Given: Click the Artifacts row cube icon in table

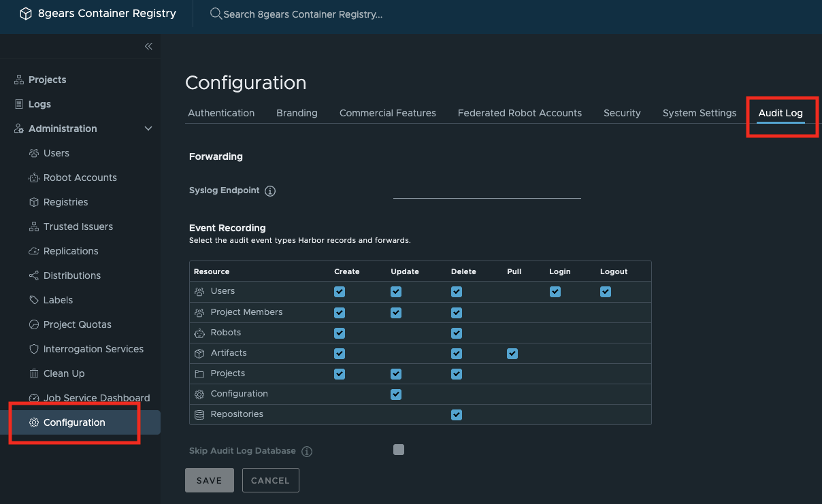Looking at the screenshot, I should pos(199,353).
